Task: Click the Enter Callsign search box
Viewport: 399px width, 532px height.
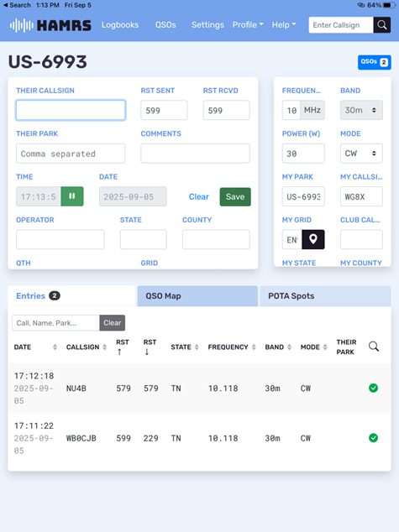Action: click(x=341, y=25)
